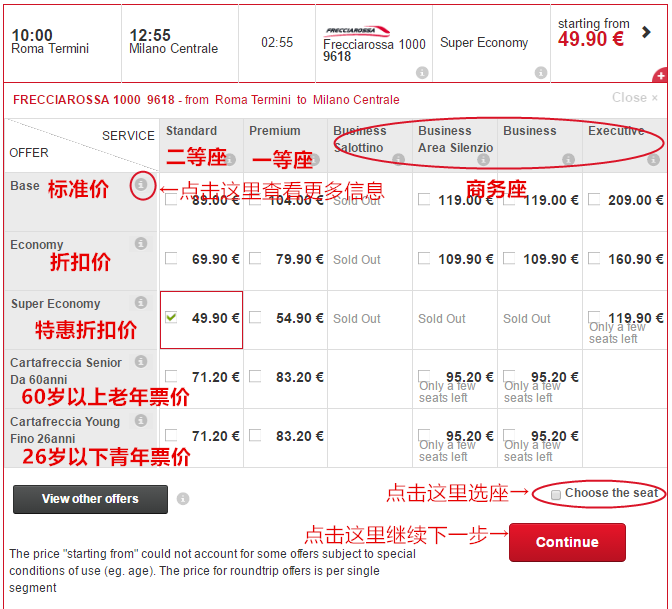Select Economy Executive 160.90 € checkbox
Viewport: 672px width, 609px height.
tap(594, 258)
